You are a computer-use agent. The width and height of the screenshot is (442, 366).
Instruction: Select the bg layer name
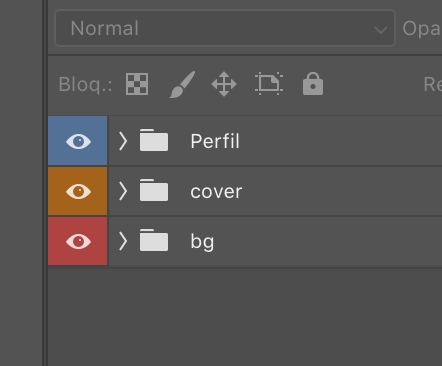202,242
